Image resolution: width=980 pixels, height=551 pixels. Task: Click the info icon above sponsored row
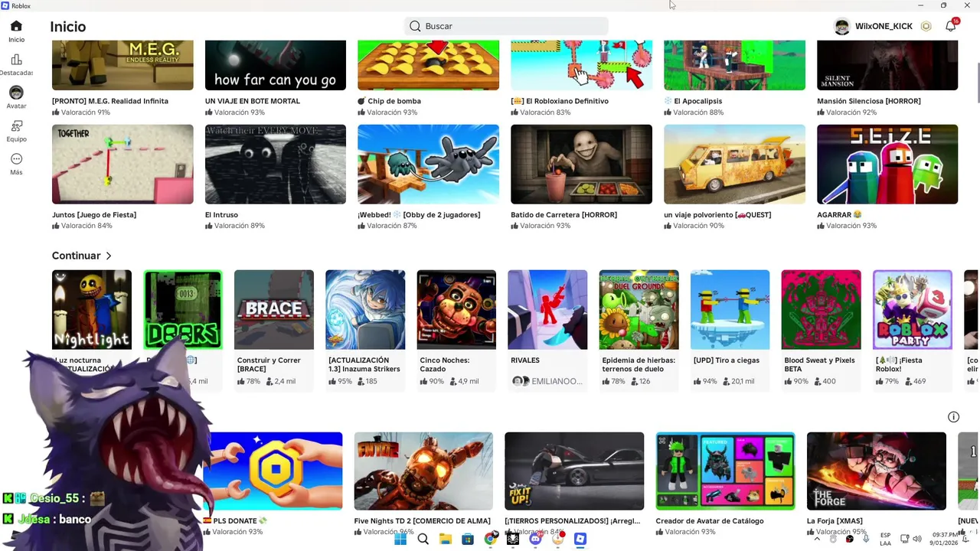click(x=953, y=417)
